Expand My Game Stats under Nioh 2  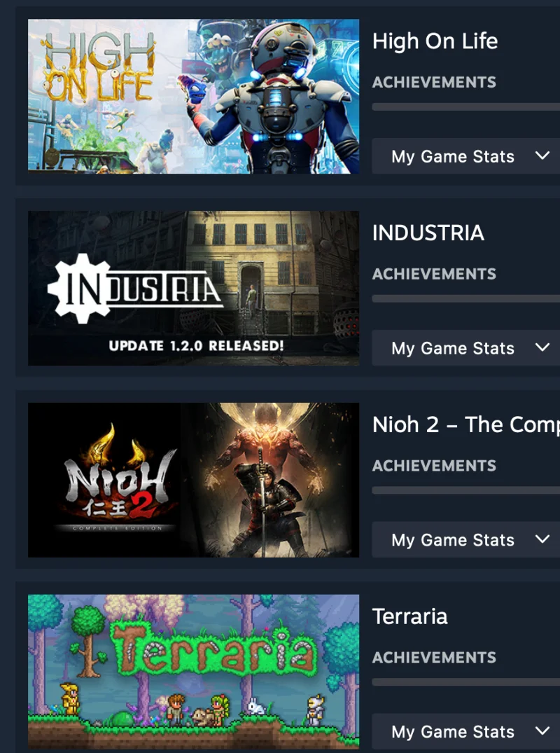[x=466, y=539]
